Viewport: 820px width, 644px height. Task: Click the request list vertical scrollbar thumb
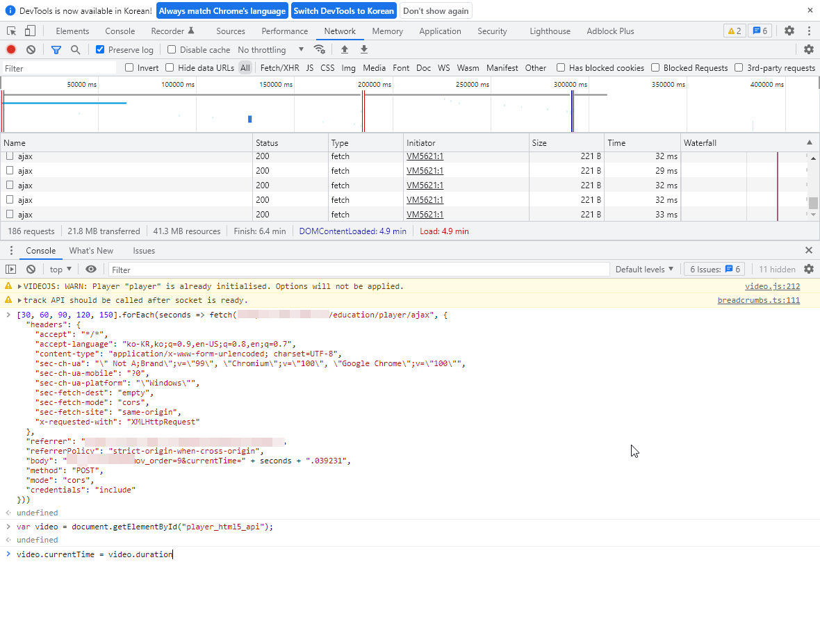pyautogui.click(x=813, y=202)
